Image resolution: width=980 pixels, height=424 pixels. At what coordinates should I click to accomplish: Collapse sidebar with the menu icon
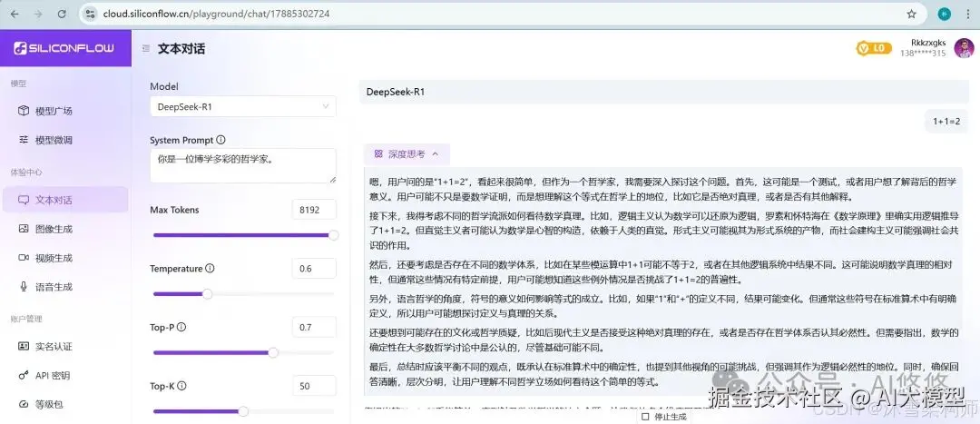(x=145, y=48)
